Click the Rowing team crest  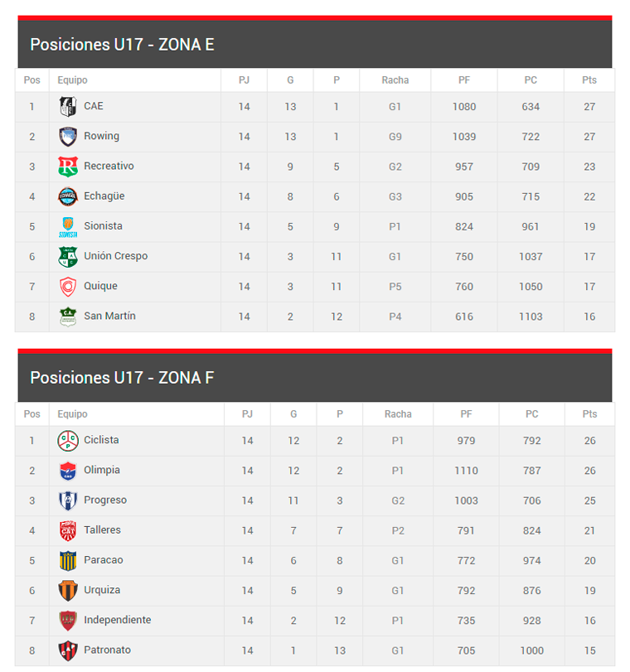pyautogui.click(x=67, y=137)
